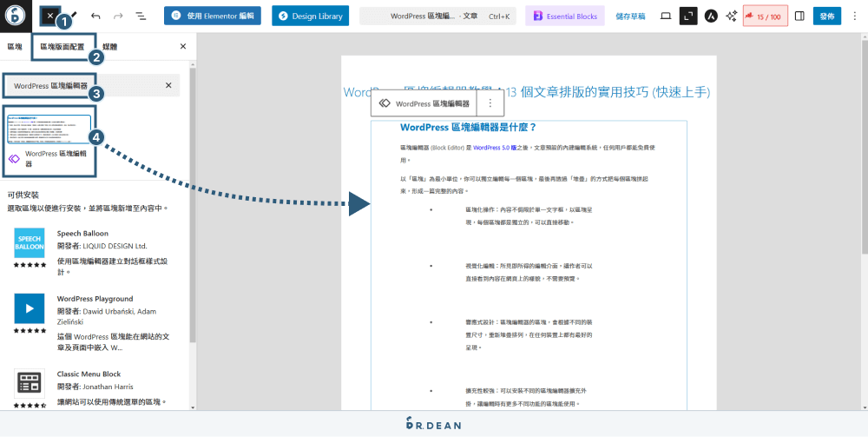Click the 可供安裝 heading text
Screen dimensions: 868x437
[x=23, y=195]
